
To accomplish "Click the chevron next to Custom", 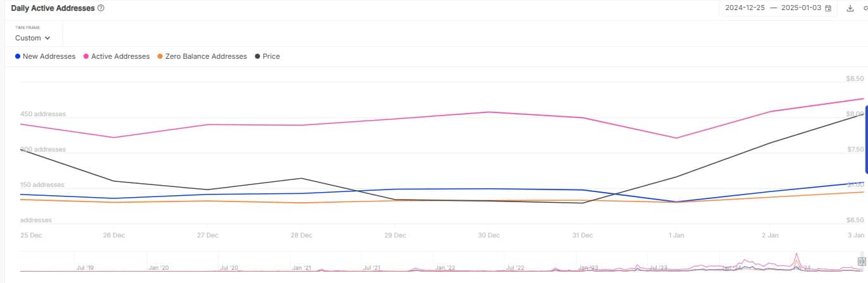I will tap(47, 38).
